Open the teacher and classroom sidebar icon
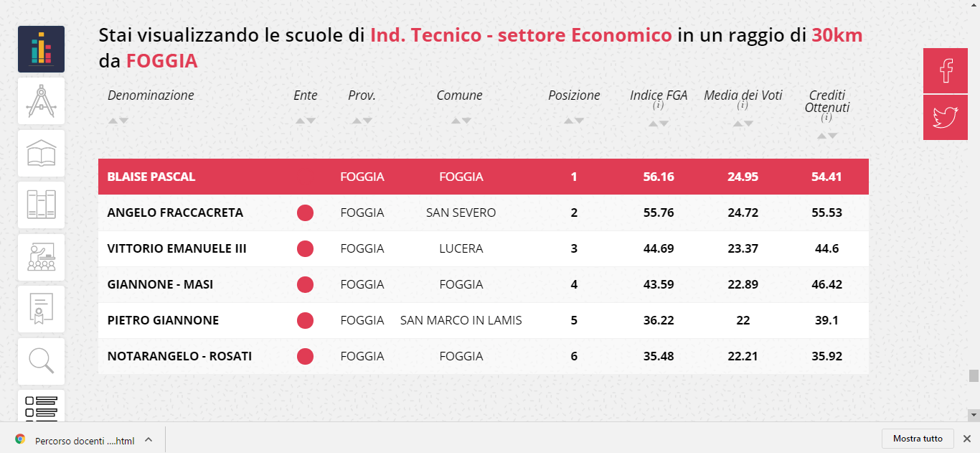Viewport: 980px width, 453px height. pyautogui.click(x=41, y=257)
